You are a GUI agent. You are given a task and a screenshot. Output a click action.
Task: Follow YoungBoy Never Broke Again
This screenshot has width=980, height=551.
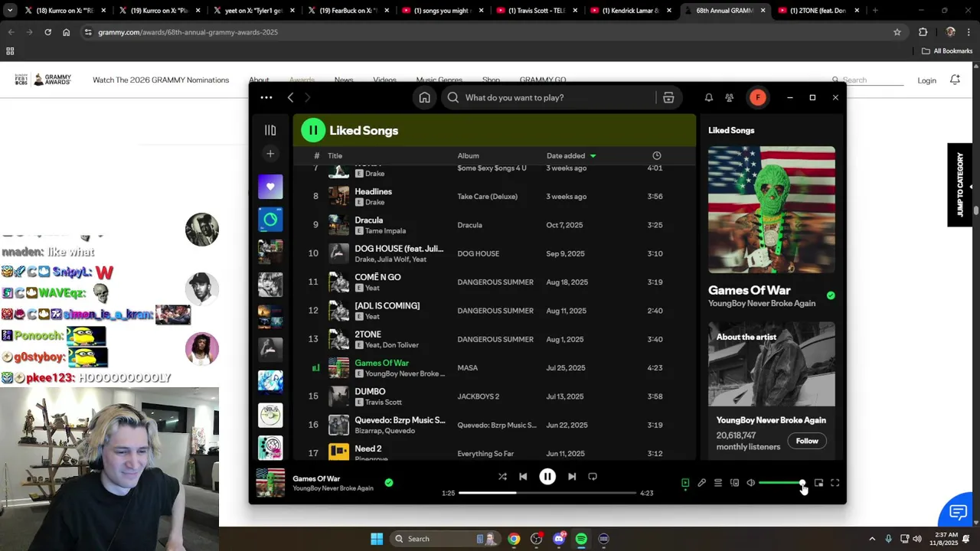point(807,441)
